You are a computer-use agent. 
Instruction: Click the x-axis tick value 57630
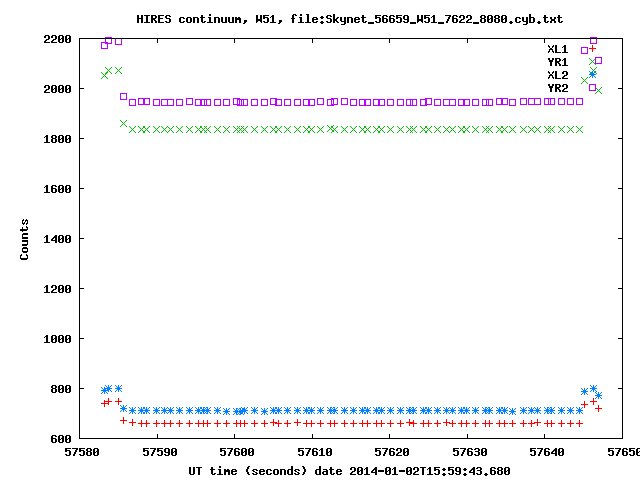[469, 452]
